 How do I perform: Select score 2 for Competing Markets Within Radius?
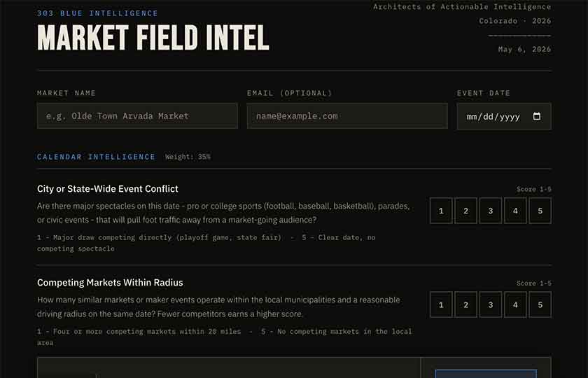pos(465,304)
